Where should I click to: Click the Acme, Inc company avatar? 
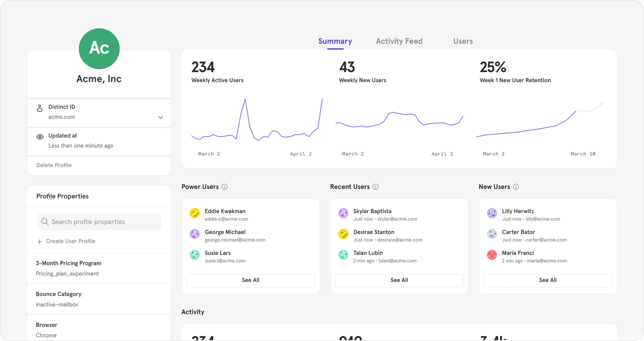click(x=99, y=49)
